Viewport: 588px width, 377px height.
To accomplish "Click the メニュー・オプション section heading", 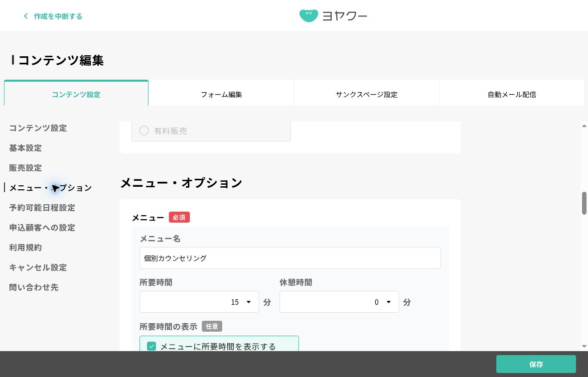I will click(x=181, y=183).
